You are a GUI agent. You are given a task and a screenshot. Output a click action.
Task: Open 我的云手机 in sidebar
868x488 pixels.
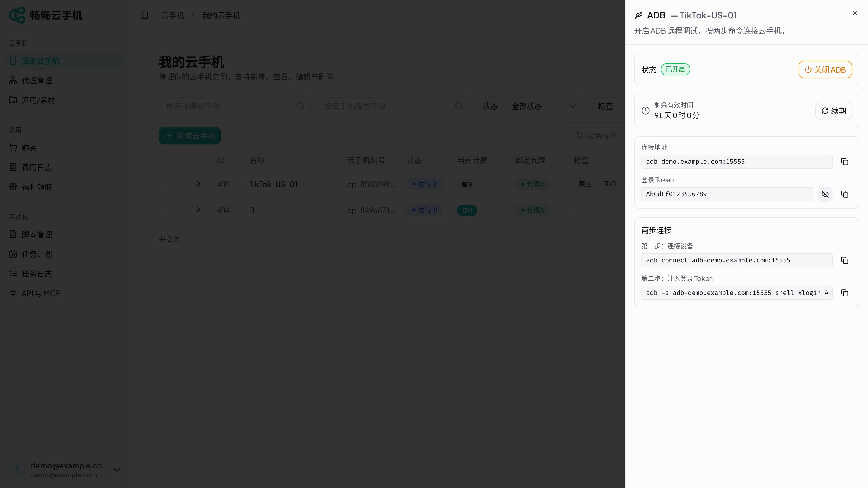click(x=65, y=61)
